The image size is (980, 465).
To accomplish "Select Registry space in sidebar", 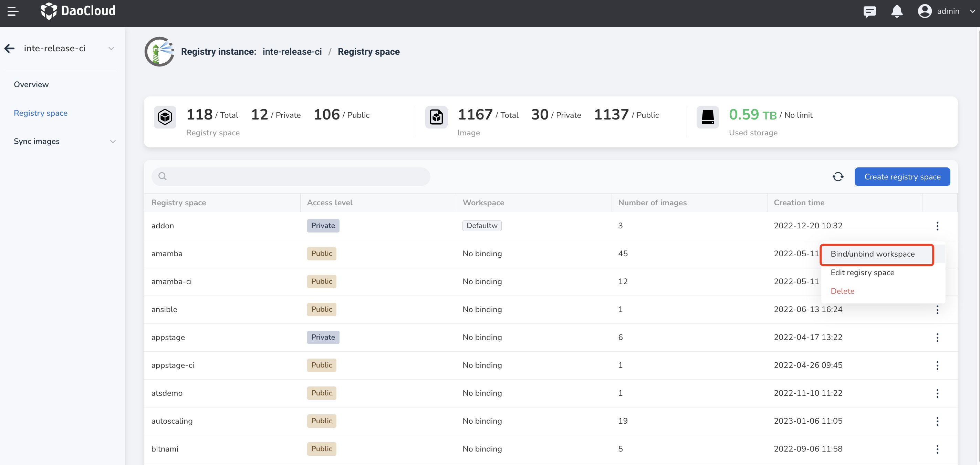I will pos(40,113).
